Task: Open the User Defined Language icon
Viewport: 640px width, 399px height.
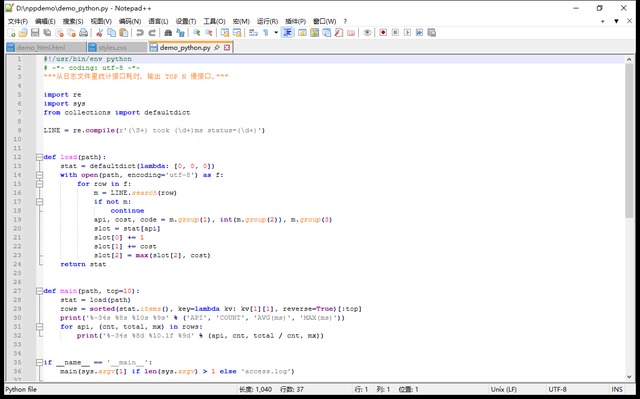Action: coord(302,33)
